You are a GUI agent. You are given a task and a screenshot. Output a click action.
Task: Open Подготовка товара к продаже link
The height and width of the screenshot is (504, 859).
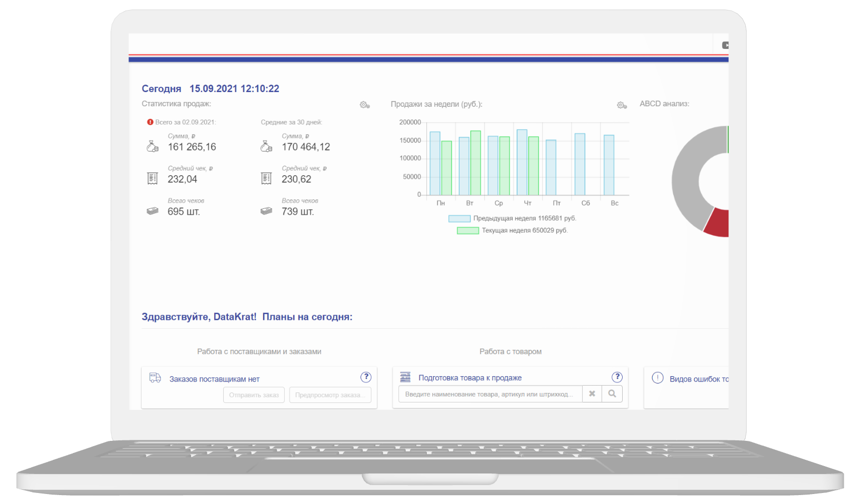click(470, 378)
